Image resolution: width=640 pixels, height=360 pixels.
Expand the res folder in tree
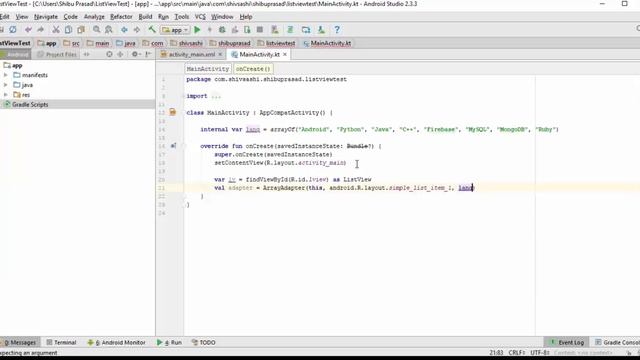6,95
